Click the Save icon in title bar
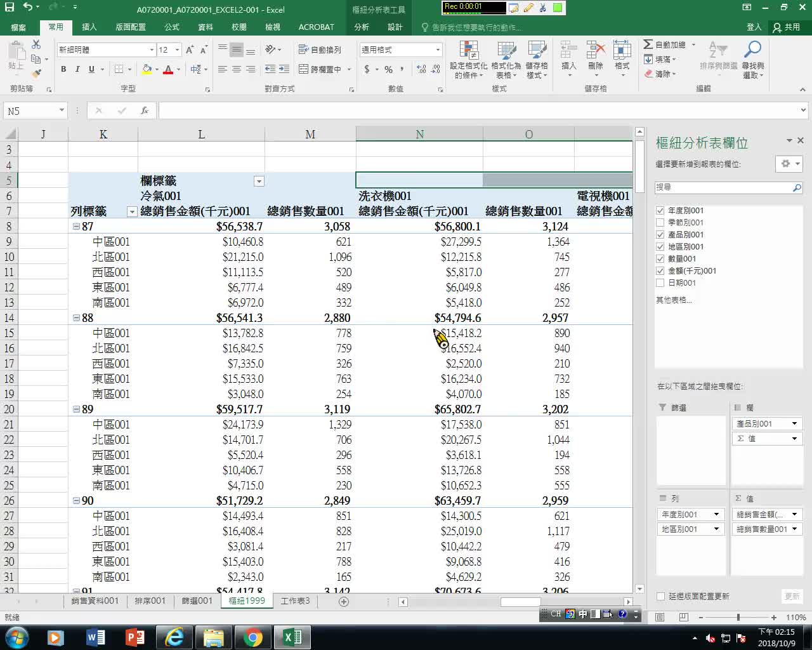812x650 pixels. (x=10, y=8)
